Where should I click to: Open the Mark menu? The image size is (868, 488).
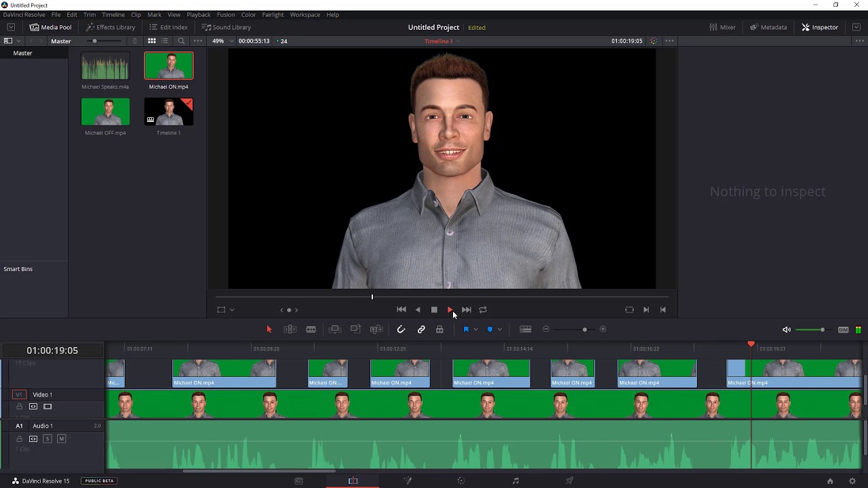(x=154, y=15)
